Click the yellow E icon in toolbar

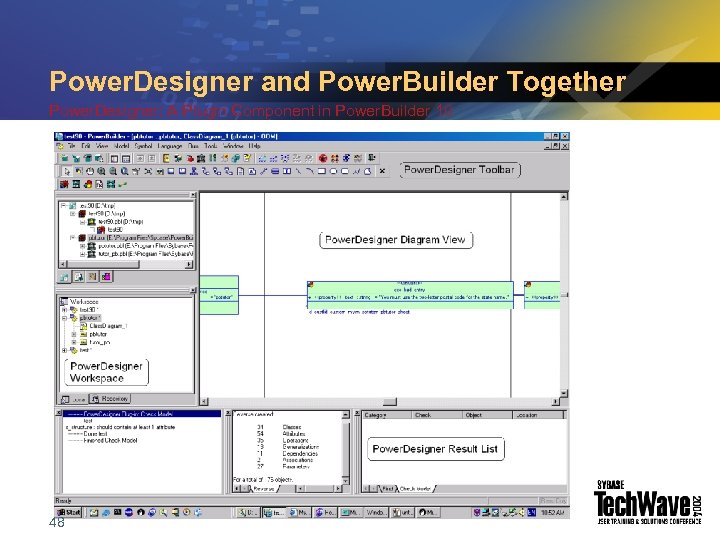166,158
